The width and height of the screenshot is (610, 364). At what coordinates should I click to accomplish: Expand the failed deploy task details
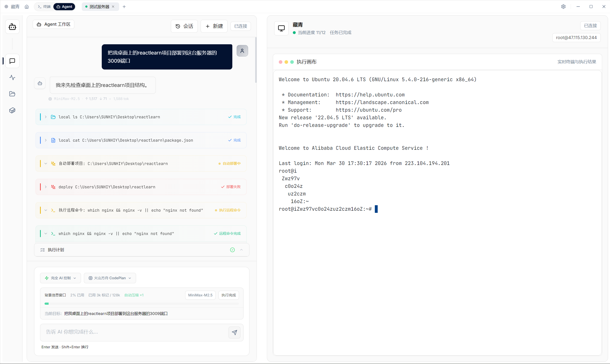click(x=46, y=187)
